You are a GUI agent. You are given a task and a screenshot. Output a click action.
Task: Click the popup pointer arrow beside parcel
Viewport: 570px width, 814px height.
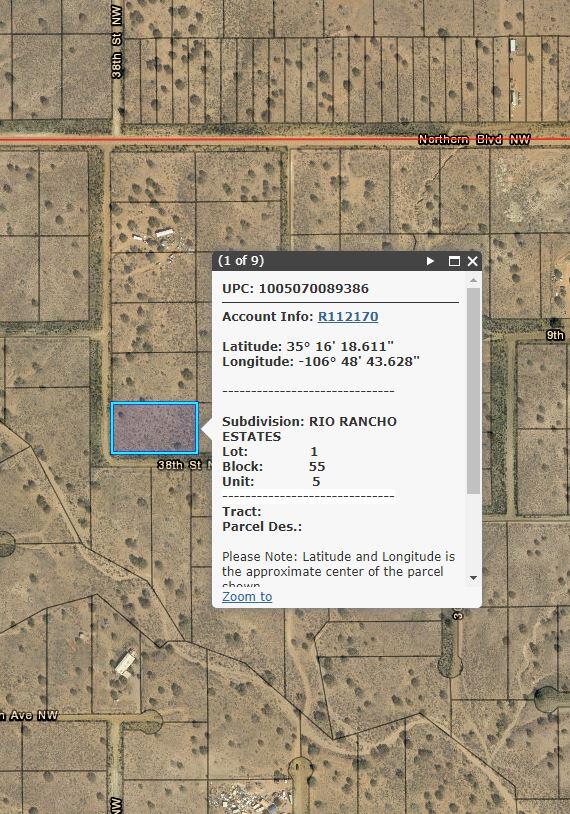pyautogui.click(x=207, y=429)
